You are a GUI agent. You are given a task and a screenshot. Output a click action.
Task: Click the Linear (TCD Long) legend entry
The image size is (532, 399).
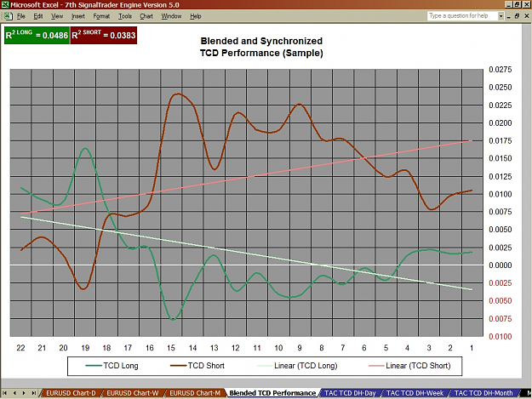pos(297,366)
